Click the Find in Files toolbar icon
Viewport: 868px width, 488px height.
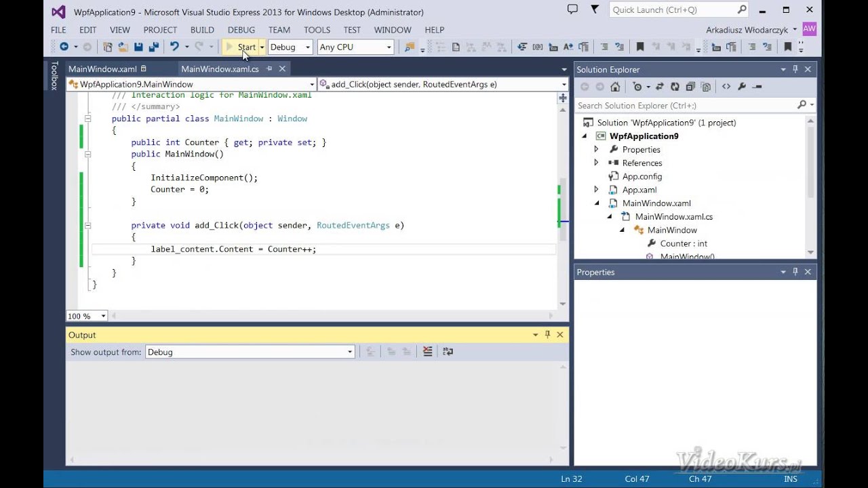pyautogui.click(x=409, y=47)
